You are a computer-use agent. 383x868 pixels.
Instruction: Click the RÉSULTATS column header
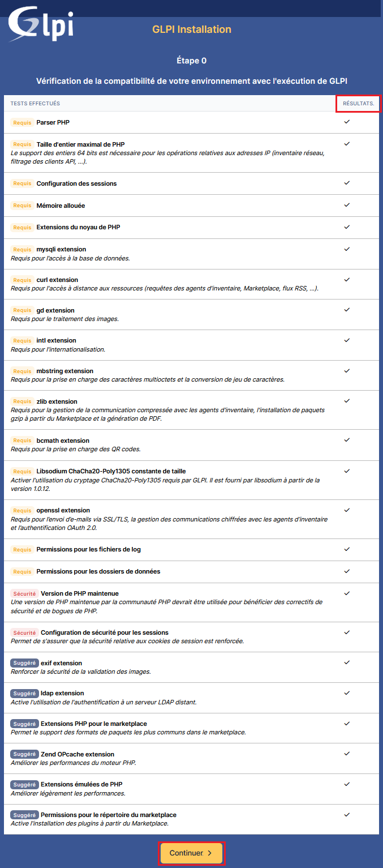coord(358,104)
